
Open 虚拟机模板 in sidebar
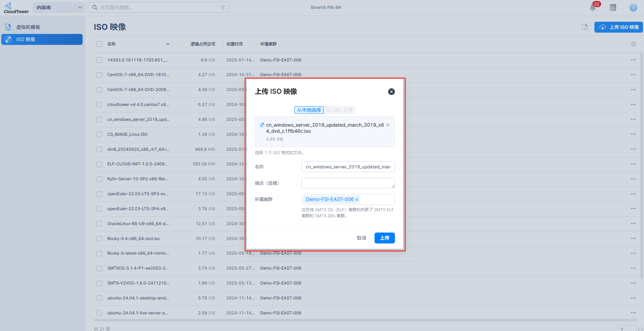[x=28, y=27]
